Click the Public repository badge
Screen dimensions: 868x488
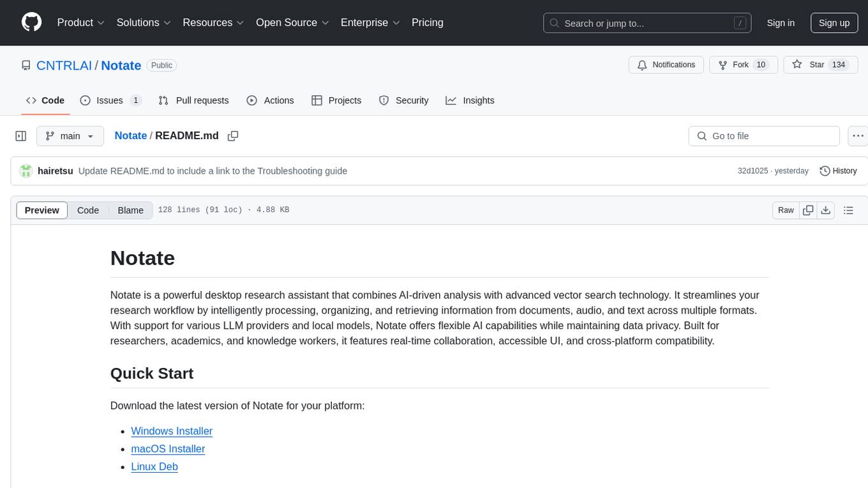click(161, 65)
